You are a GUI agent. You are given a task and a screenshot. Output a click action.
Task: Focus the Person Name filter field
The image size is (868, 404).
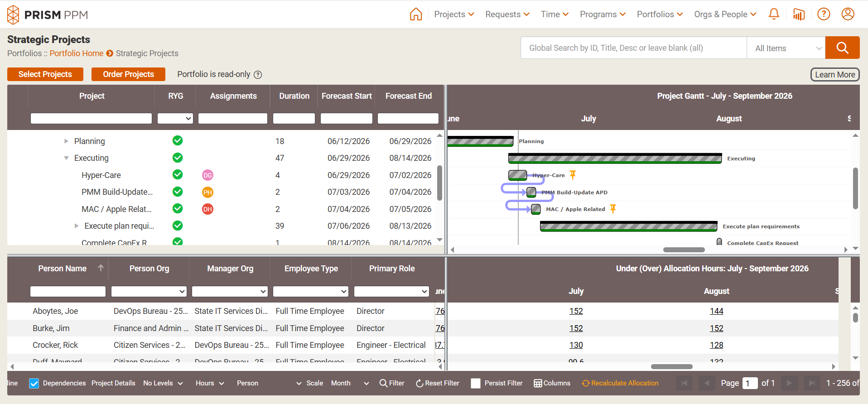[x=68, y=291]
